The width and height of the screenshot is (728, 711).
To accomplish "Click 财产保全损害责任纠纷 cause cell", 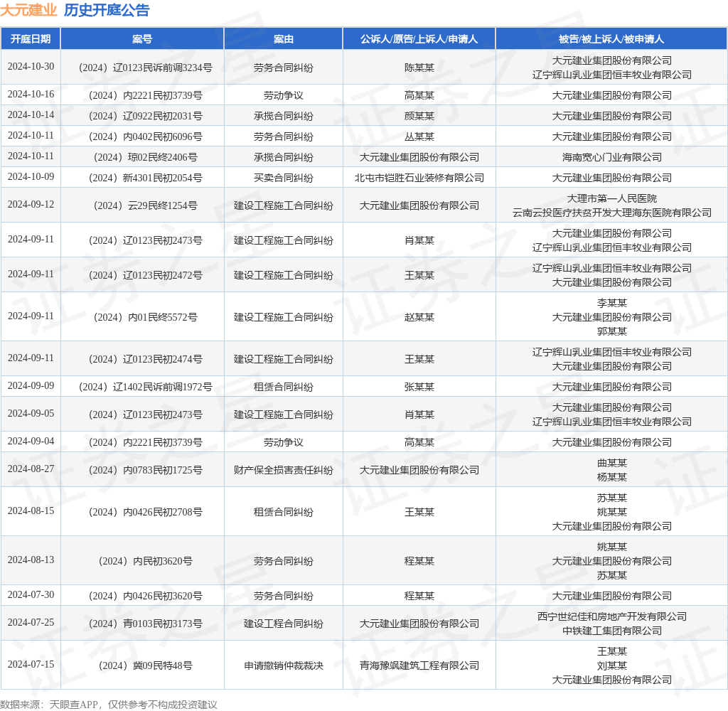I will coord(283,471).
